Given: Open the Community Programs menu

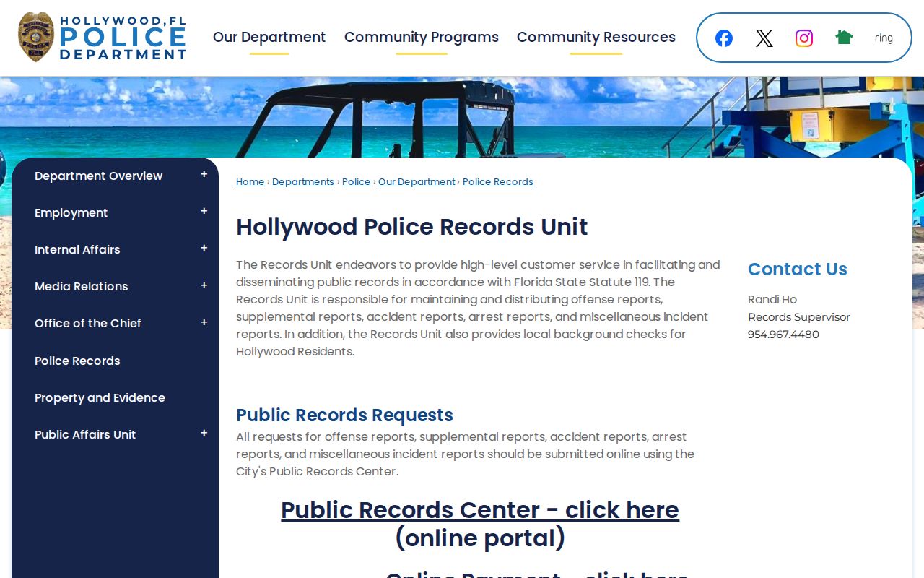Looking at the screenshot, I should 422,38.
